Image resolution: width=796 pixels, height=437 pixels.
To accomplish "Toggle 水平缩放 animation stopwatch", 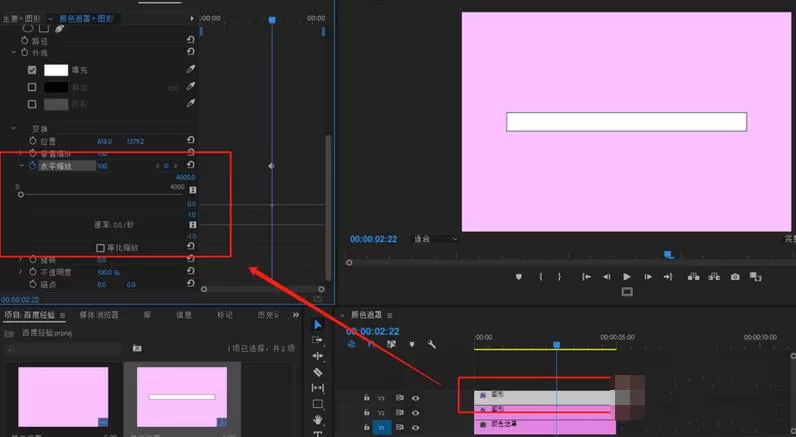I will pyautogui.click(x=33, y=165).
